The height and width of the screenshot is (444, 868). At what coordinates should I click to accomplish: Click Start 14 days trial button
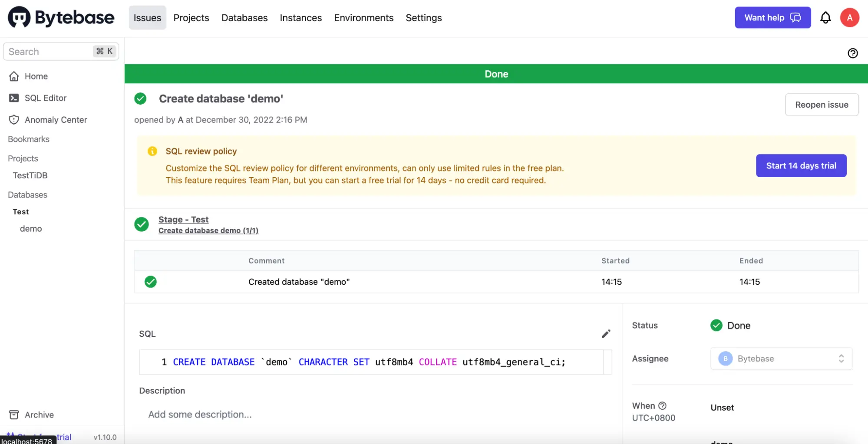coord(801,166)
